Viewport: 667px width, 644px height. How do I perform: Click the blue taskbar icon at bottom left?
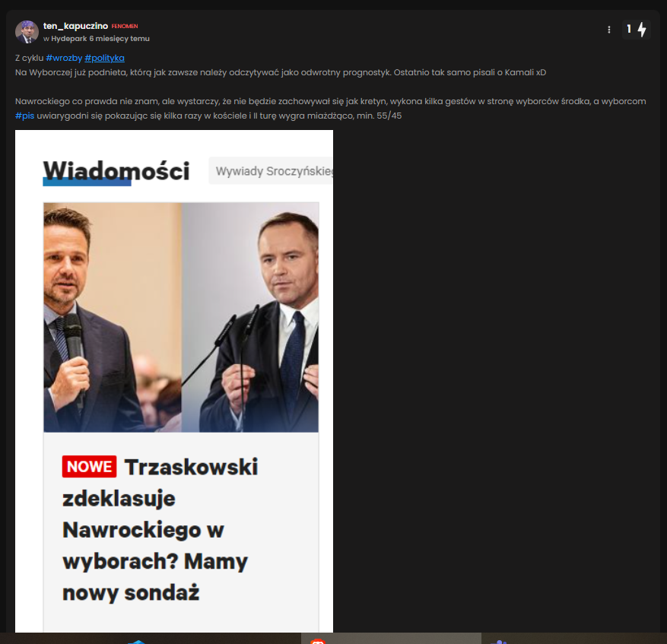coord(137,642)
